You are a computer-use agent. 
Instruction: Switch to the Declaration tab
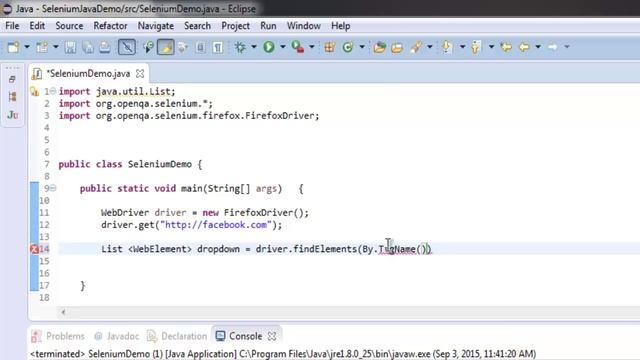click(x=177, y=336)
